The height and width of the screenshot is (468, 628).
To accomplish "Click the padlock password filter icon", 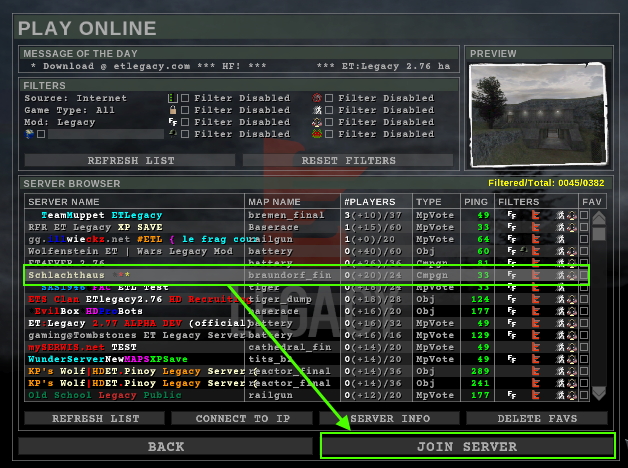I will [173, 110].
